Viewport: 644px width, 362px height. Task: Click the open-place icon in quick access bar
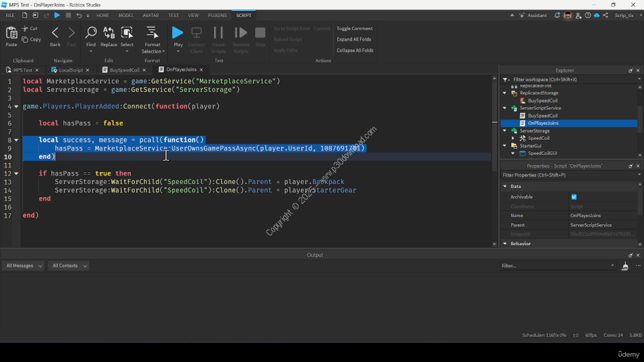coord(35,16)
